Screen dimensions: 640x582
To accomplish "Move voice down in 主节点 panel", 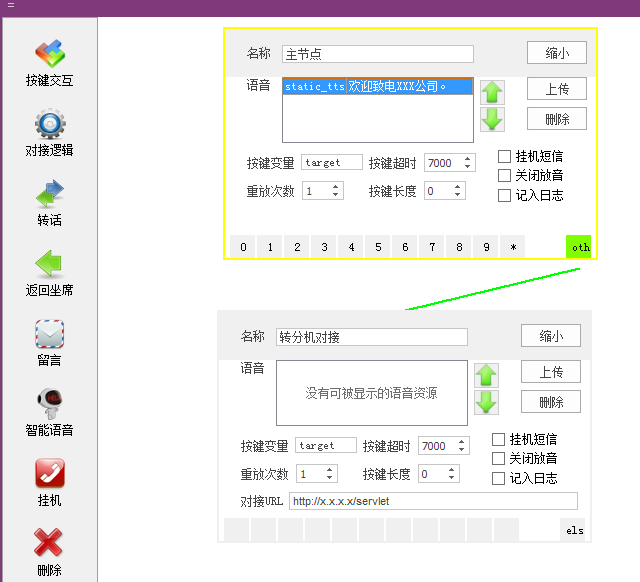I will click(492, 120).
